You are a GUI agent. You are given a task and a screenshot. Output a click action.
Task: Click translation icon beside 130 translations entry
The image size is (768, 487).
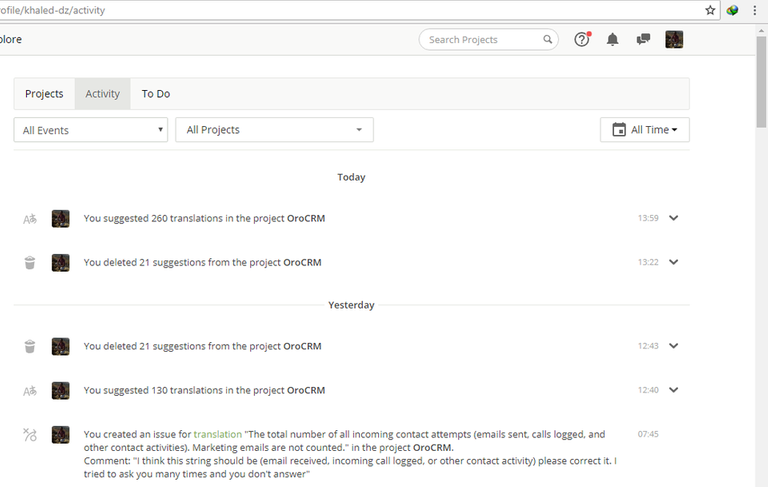[x=30, y=390]
